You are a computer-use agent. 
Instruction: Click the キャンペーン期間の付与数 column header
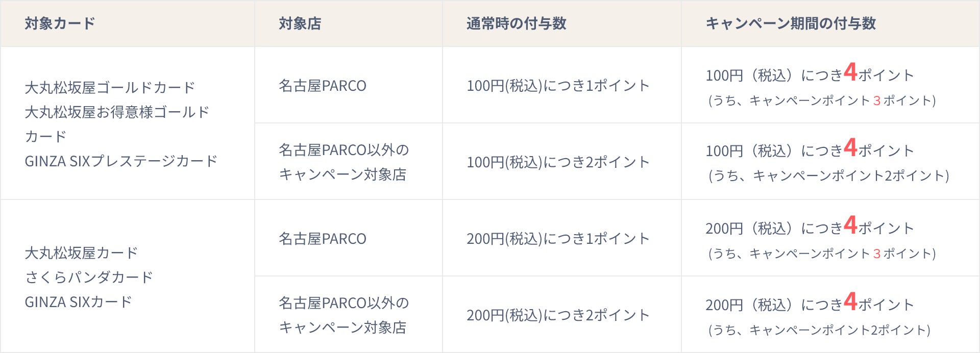click(790, 23)
